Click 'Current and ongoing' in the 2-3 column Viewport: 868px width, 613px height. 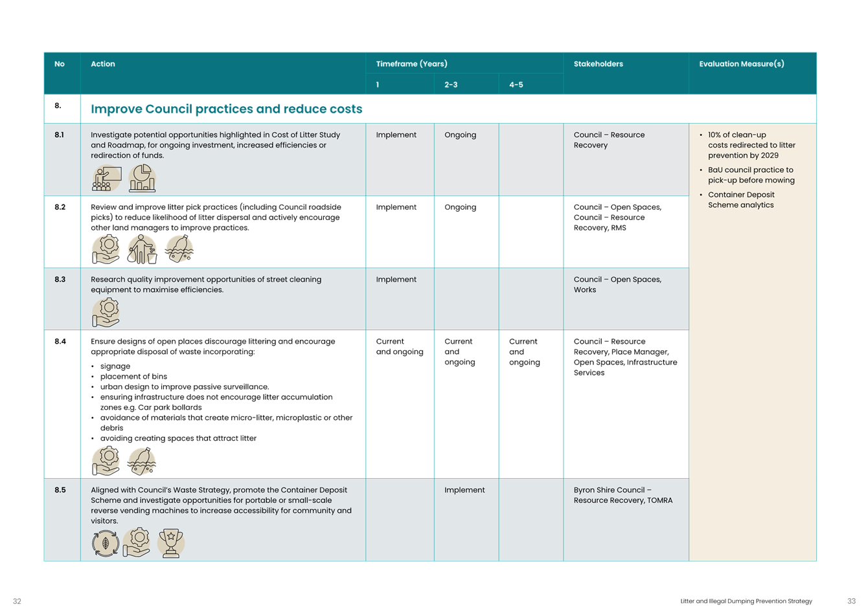(x=460, y=351)
